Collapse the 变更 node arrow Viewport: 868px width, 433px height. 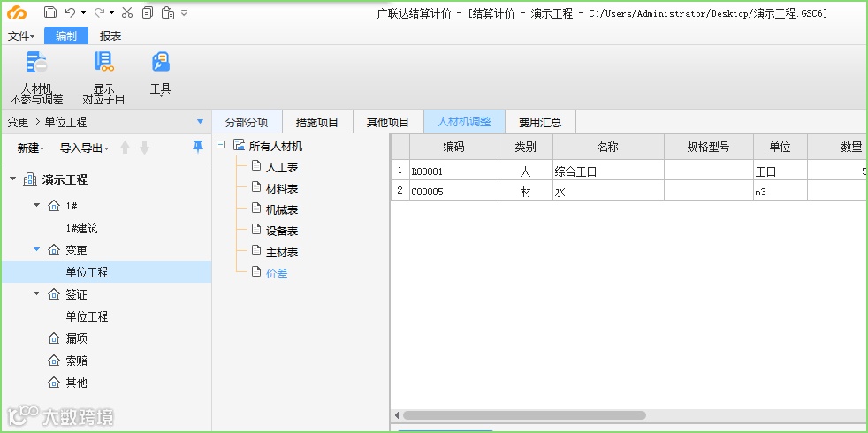coord(37,250)
